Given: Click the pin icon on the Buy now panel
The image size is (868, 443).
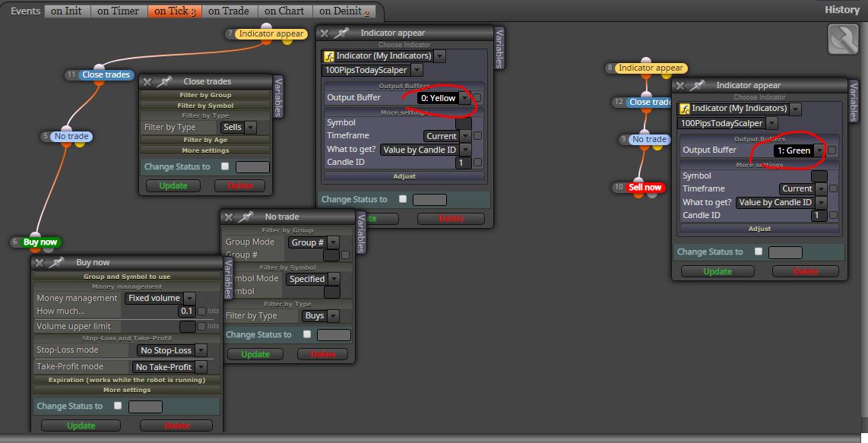Looking at the screenshot, I should (x=56, y=262).
